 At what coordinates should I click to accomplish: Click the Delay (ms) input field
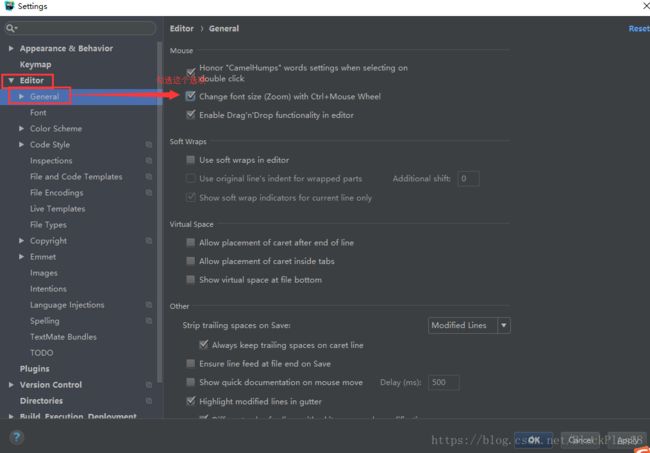tap(444, 383)
